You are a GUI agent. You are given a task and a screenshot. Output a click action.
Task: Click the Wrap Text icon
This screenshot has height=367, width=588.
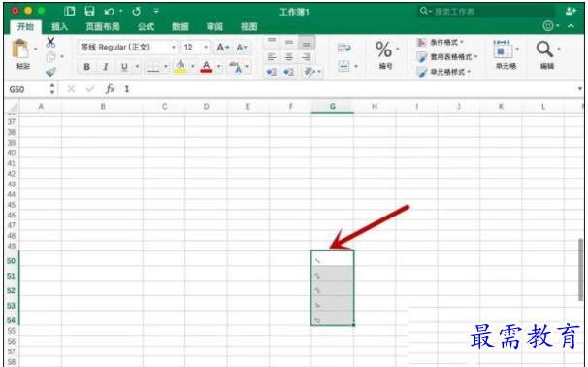[343, 48]
